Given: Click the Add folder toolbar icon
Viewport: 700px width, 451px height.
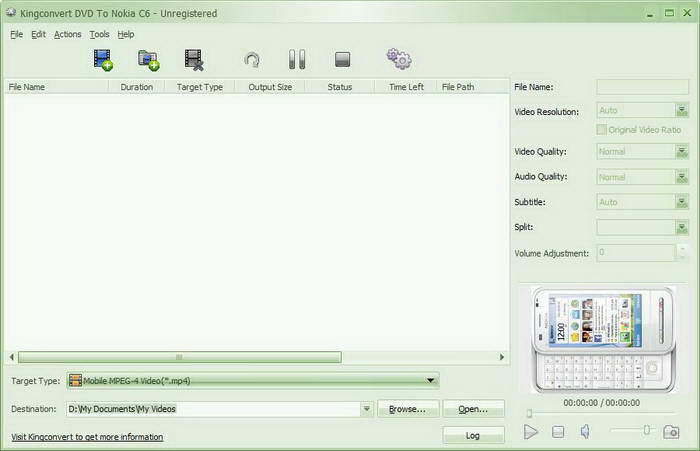Looking at the screenshot, I should click(149, 60).
